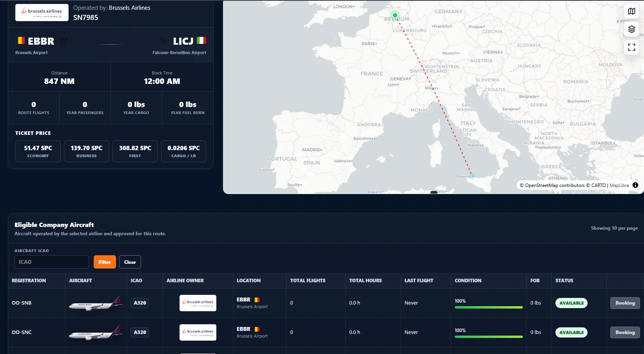Click the FOB column header
644x354 pixels.
point(535,281)
